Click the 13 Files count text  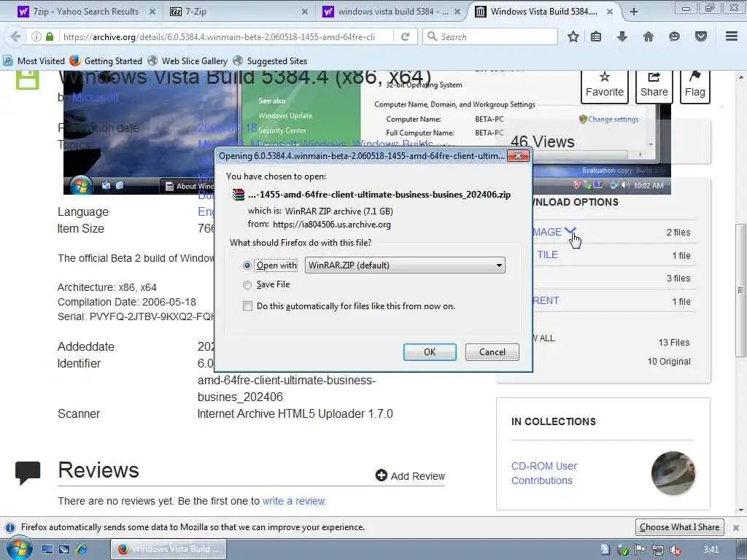point(673,343)
